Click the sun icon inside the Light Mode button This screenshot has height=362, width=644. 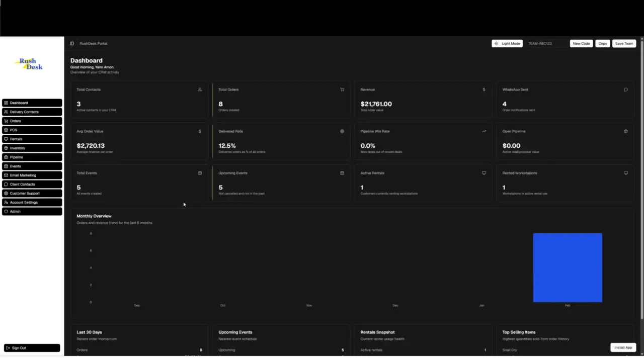[x=497, y=43]
